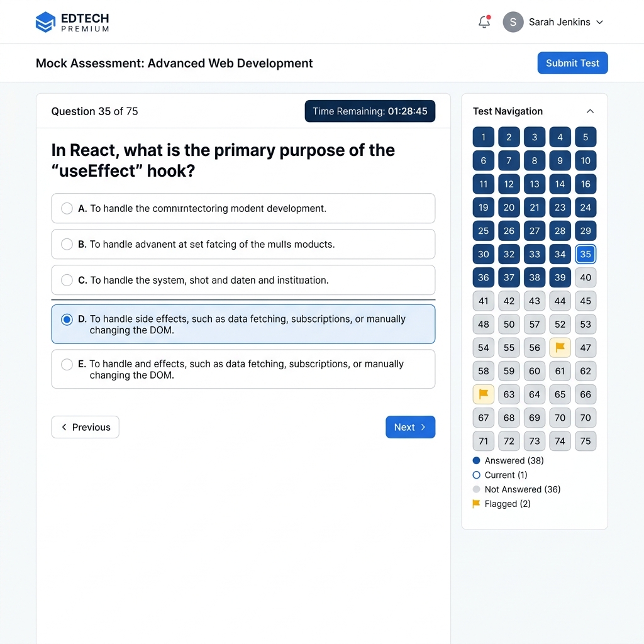Navigate to question 75 tile

pyautogui.click(x=586, y=441)
